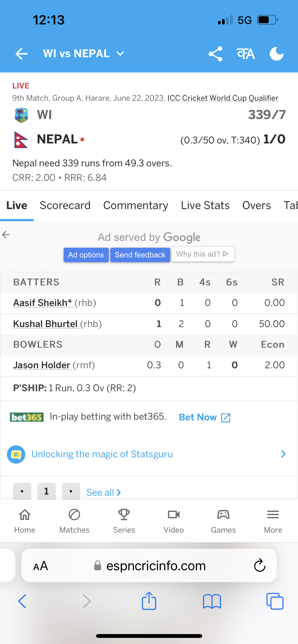Open Aasif Sheikh player profile
Image resolution: width=298 pixels, height=644 pixels.
(43, 303)
